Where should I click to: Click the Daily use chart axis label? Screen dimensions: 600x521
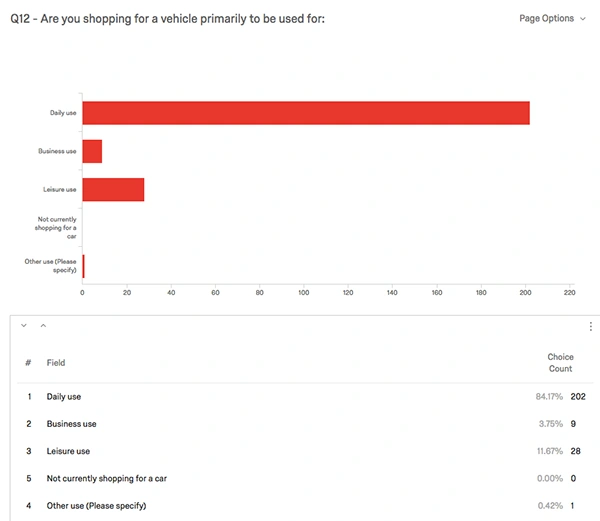pos(63,113)
